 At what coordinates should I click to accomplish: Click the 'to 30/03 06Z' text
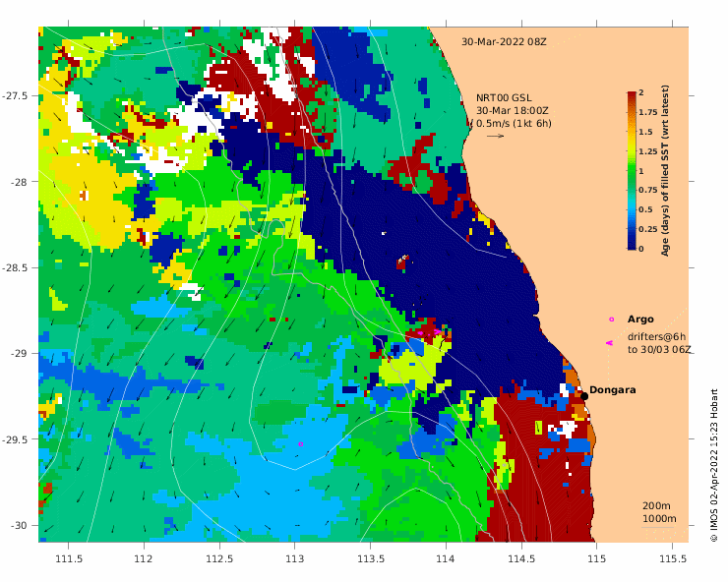(x=659, y=349)
